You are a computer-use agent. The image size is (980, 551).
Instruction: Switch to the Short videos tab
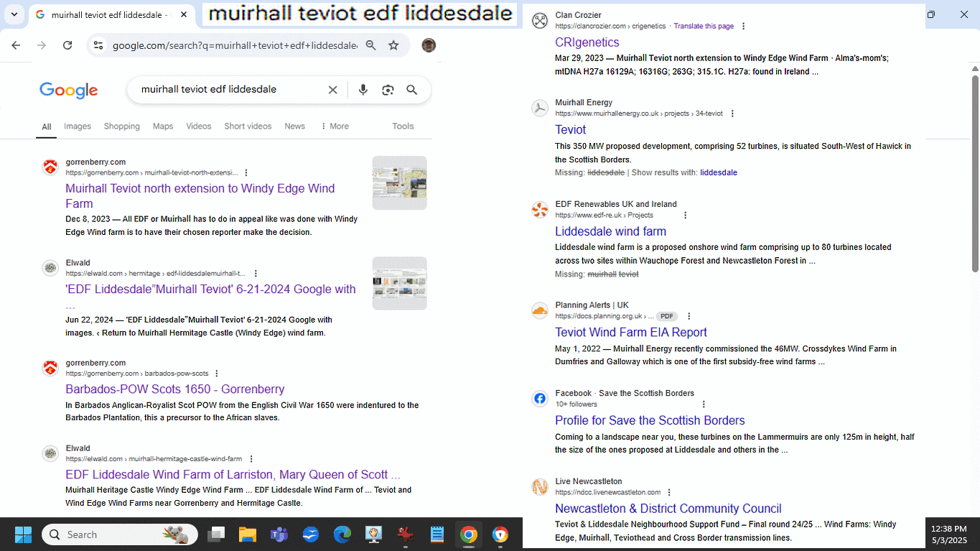click(248, 126)
